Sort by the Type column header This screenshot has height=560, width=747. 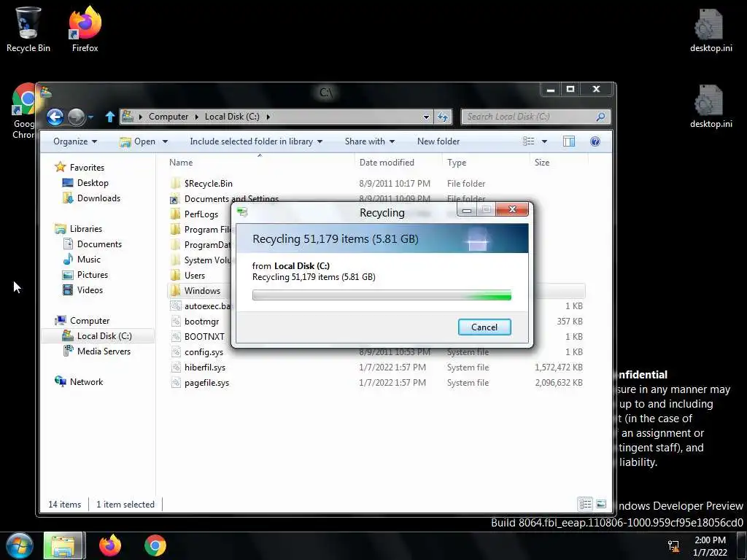[x=486, y=163]
